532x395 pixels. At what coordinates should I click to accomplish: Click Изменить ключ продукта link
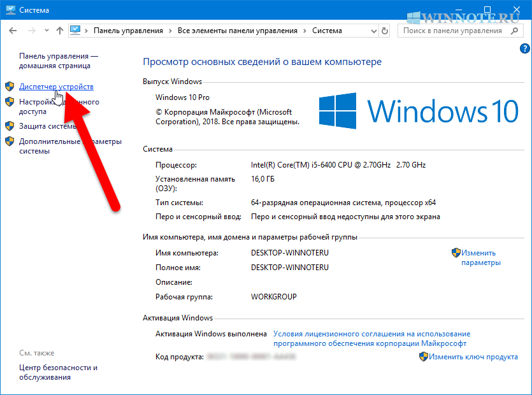473,357
